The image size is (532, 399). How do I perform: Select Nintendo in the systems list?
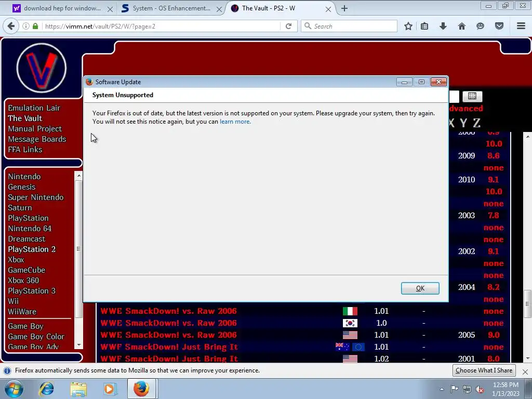click(x=24, y=177)
